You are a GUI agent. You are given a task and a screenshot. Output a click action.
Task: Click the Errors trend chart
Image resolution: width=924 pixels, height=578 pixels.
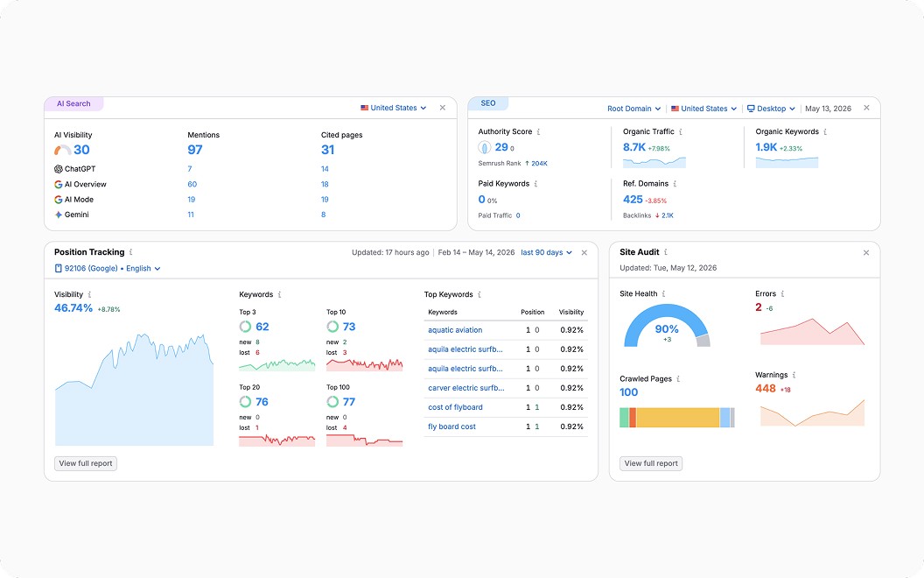coord(812,332)
